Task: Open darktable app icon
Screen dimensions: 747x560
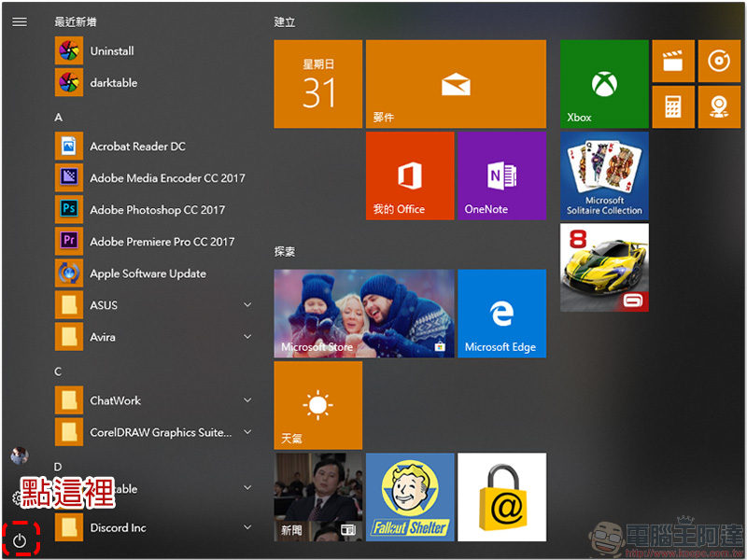Action: (x=69, y=82)
